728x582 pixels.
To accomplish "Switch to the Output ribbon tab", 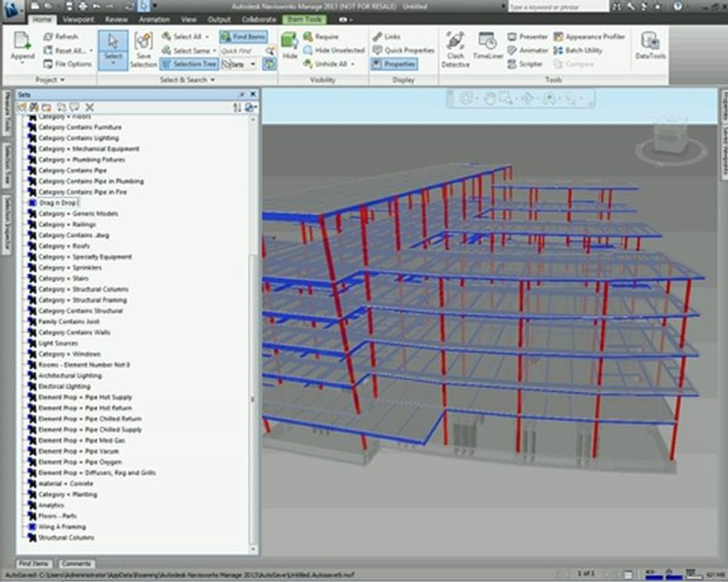I will 219,19.
